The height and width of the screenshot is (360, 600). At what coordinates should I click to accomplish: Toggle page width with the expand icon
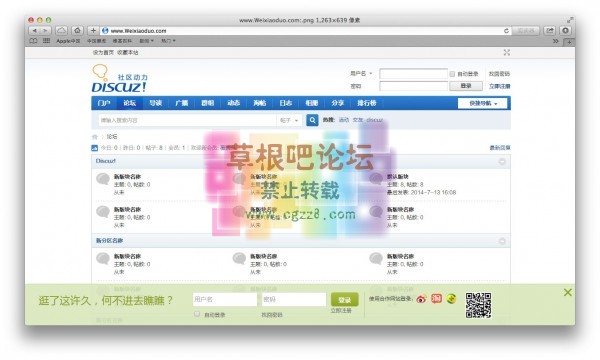[507, 52]
